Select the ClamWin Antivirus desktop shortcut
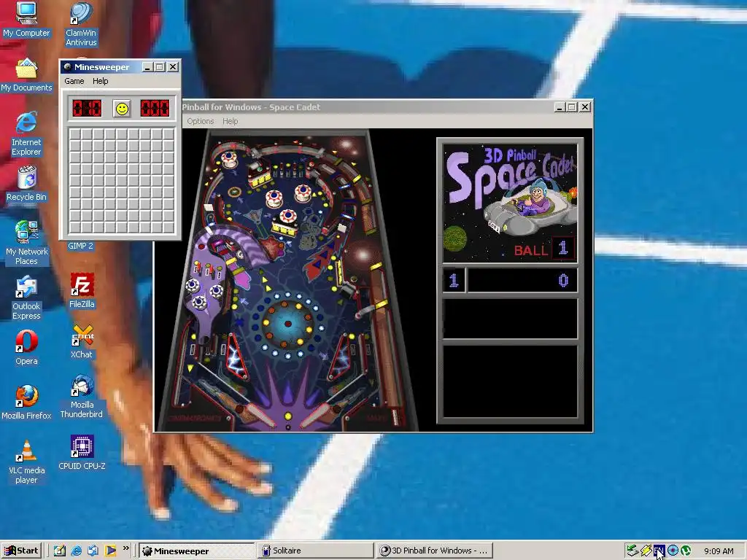Screen dimensions: 747x560 point(81,24)
